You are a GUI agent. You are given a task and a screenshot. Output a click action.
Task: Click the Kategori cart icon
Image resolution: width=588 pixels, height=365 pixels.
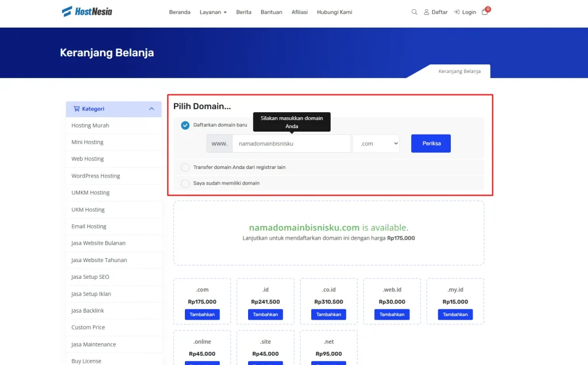click(76, 109)
